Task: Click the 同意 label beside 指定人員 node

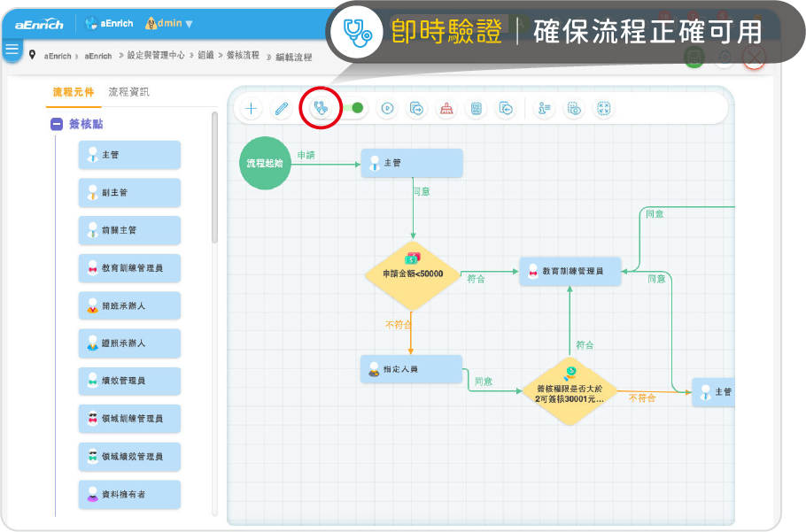Action: (484, 382)
